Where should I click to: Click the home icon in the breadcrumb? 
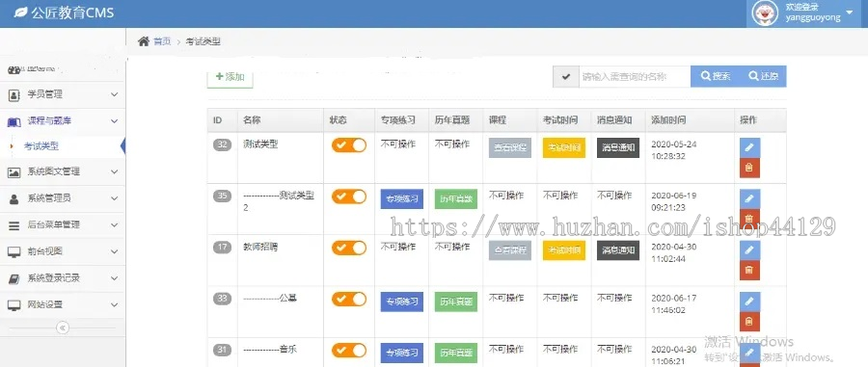coord(144,40)
